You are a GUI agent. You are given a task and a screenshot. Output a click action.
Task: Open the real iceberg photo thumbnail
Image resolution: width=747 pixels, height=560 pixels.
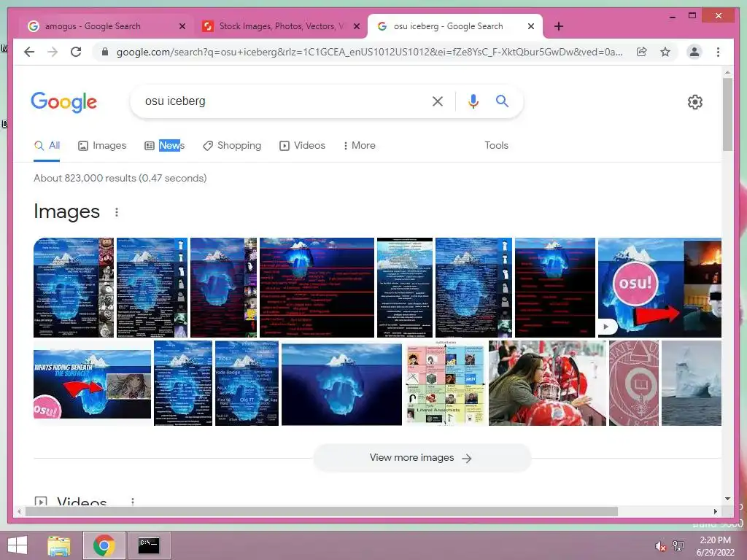pyautogui.click(x=692, y=383)
